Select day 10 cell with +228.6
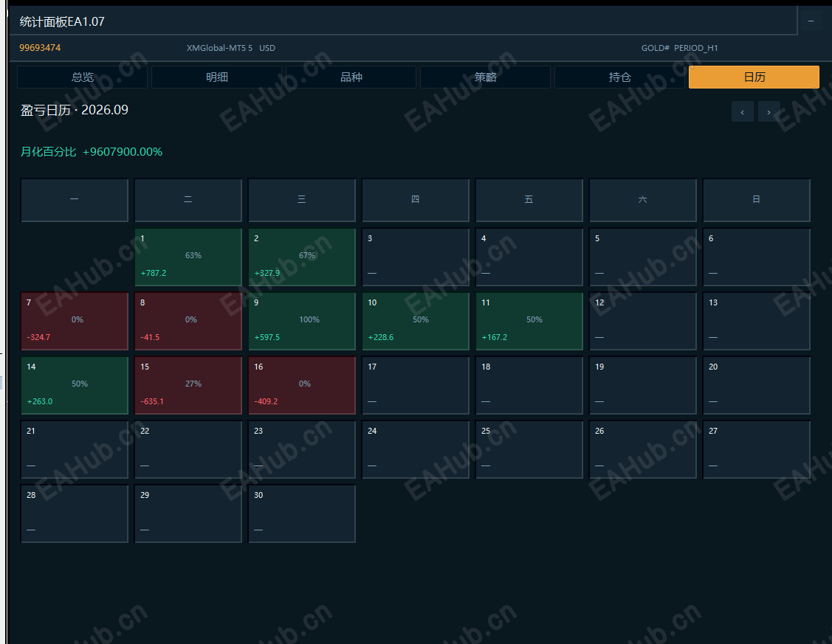The width and height of the screenshot is (832, 644). [x=416, y=321]
